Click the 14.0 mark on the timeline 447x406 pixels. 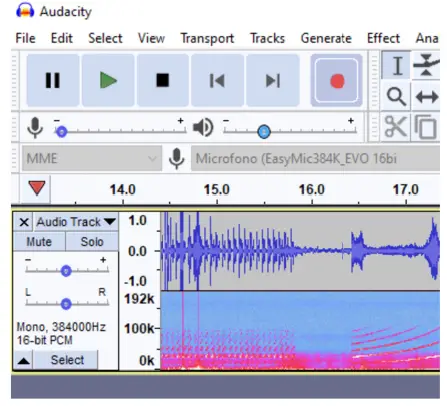(x=123, y=190)
